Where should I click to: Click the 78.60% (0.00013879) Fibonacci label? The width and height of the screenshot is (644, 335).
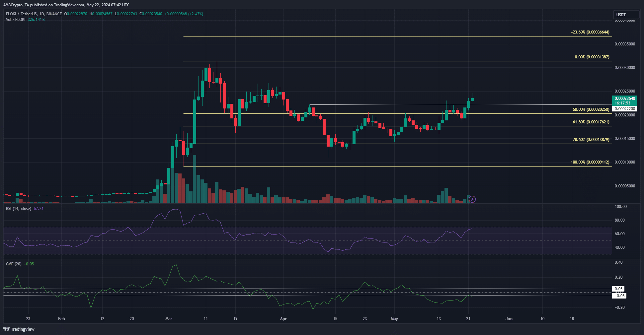click(591, 140)
